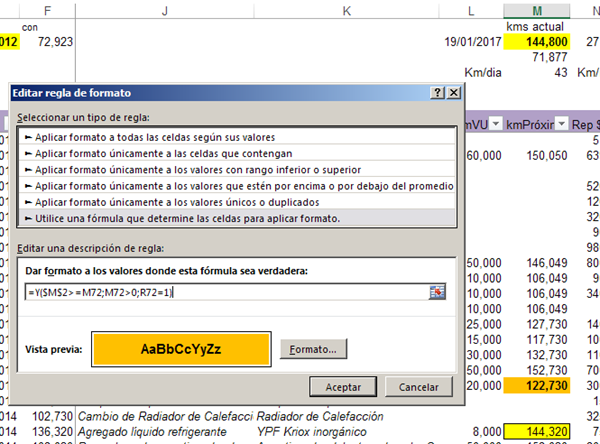
Task: Close the Editar regla de formato dialog
Action: coord(454,93)
